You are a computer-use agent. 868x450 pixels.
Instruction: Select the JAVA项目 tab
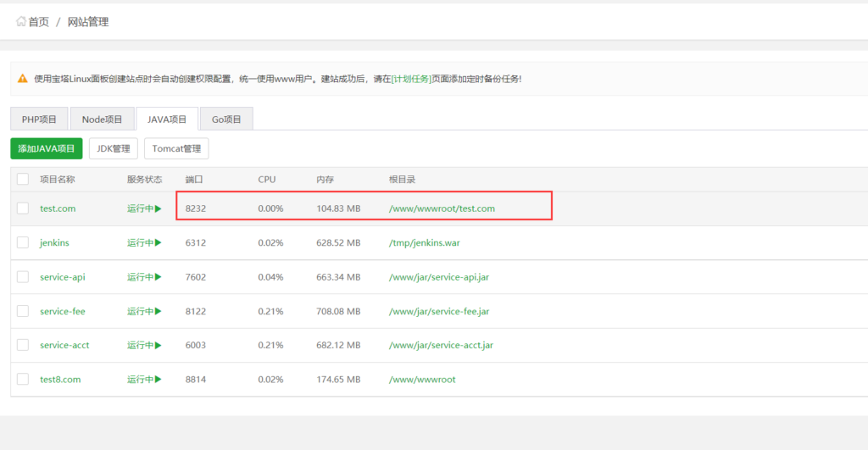(167, 119)
